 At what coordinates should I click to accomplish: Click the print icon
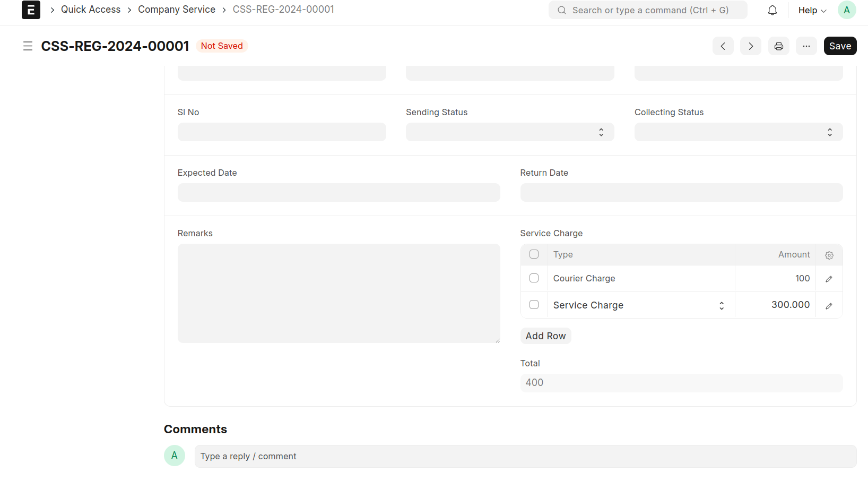click(778, 46)
